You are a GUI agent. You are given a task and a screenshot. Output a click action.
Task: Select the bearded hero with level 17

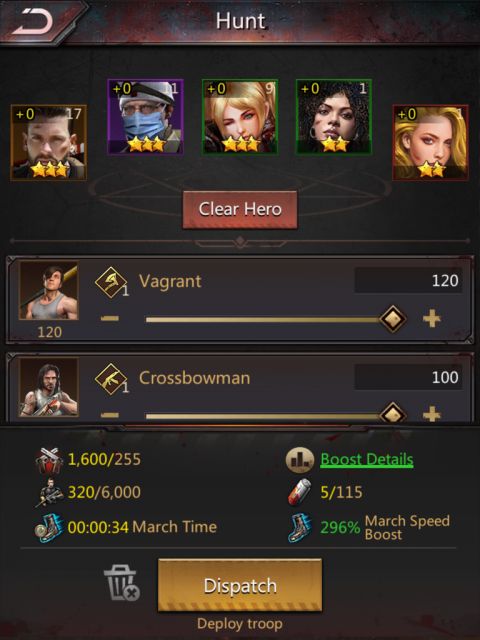[49, 142]
